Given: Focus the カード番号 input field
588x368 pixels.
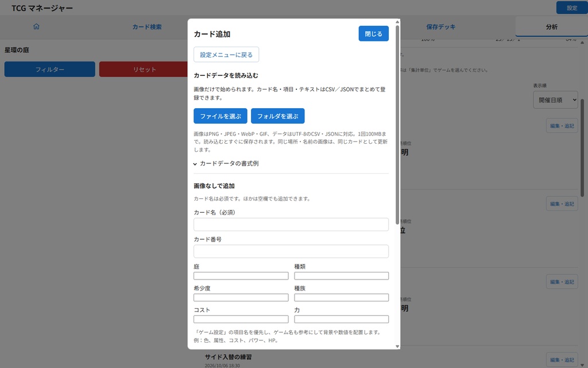Looking at the screenshot, I should tap(291, 252).
